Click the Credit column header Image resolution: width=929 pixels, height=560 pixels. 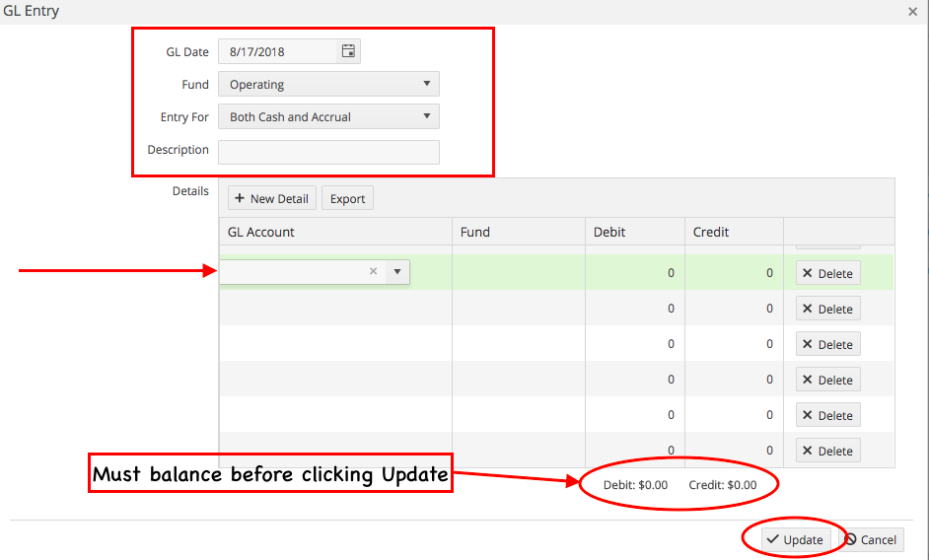tap(734, 232)
